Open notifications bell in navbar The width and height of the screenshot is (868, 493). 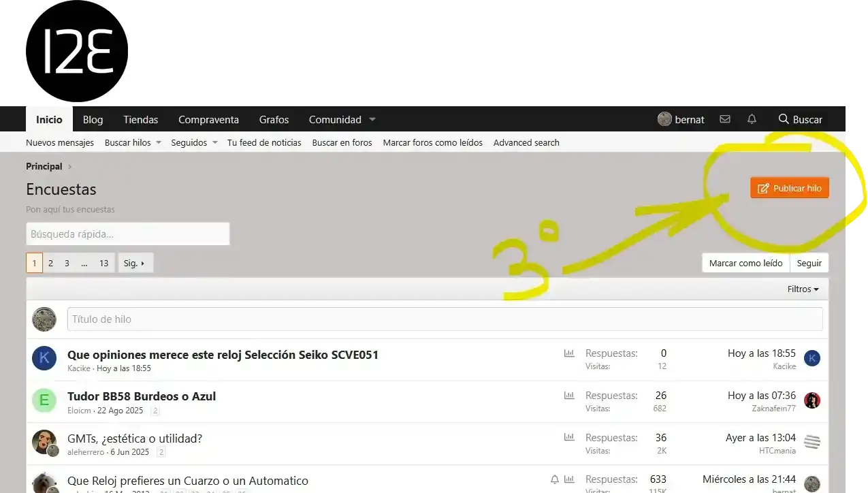point(752,119)
